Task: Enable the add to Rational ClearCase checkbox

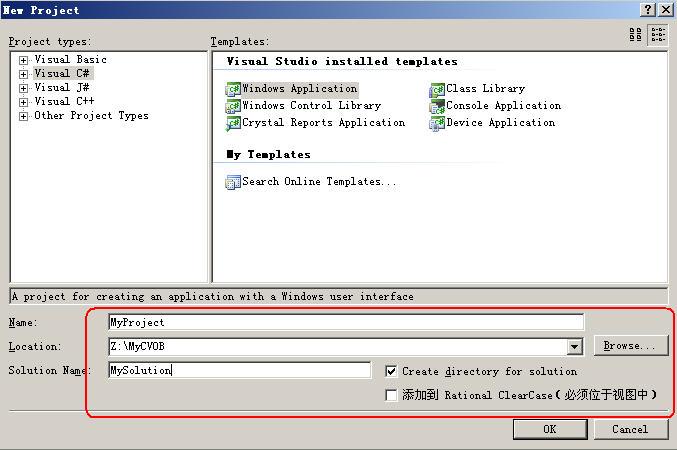Action: click(x=391, y=395)
